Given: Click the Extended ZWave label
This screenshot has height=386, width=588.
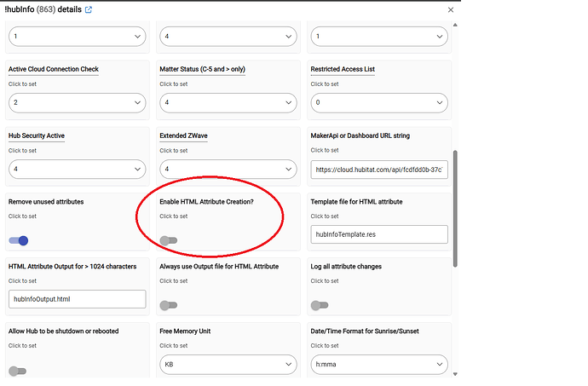Looking at the screenshot, I should click(x=184, y=135).
